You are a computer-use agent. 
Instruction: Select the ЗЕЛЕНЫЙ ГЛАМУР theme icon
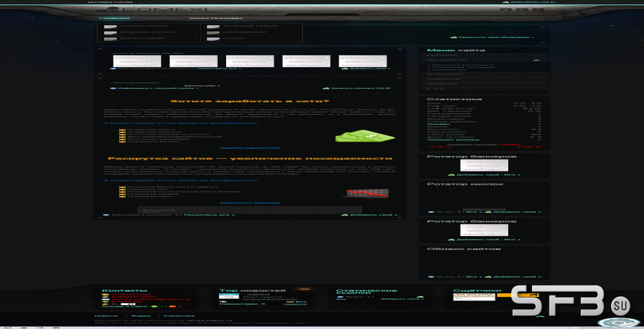point(213,27)
